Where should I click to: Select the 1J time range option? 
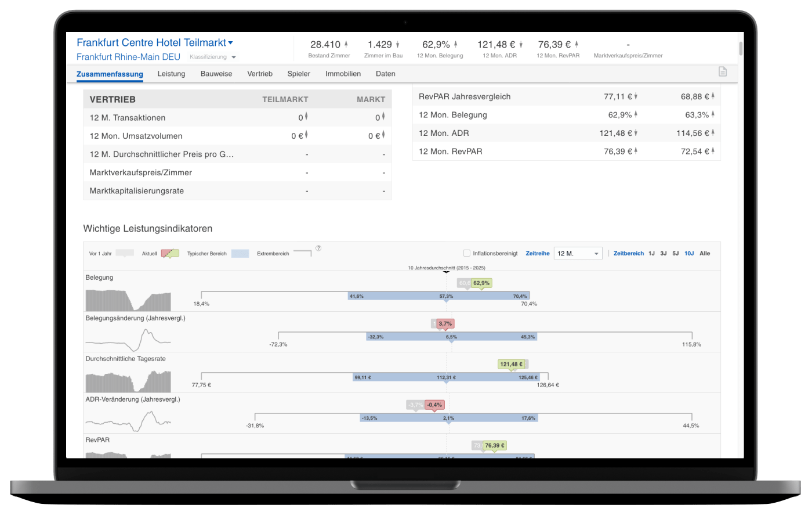pos(651,254)
